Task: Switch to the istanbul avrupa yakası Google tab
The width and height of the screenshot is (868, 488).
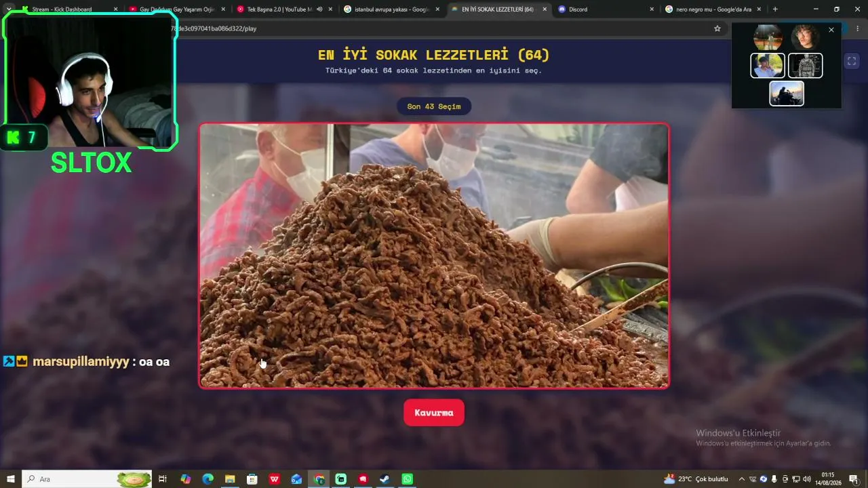Action: 391,9
